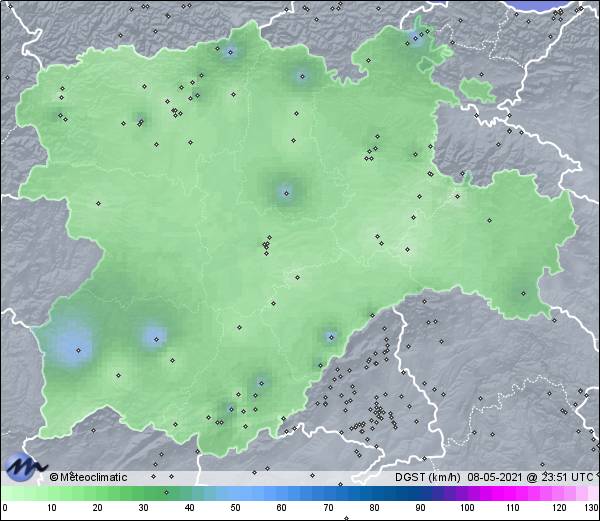Click the scale value 110
The width and height of the screenshot is (600, 521).
point(513,508)
